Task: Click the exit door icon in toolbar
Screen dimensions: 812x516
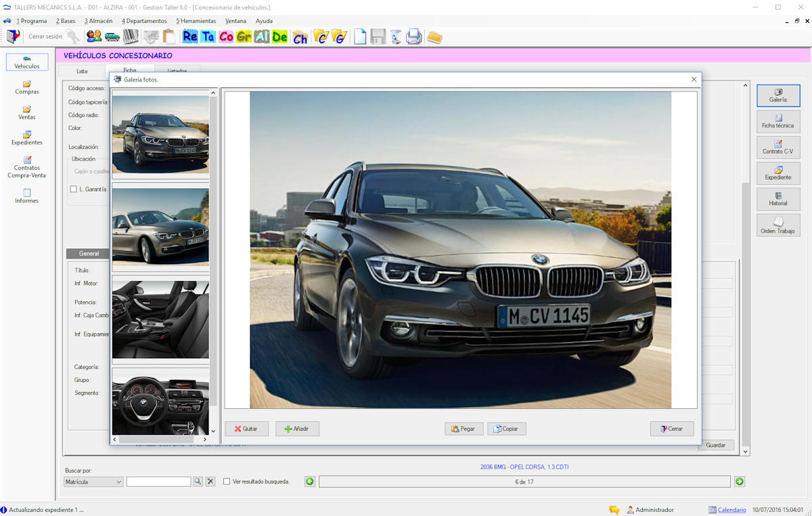Action: click(13, 37)
